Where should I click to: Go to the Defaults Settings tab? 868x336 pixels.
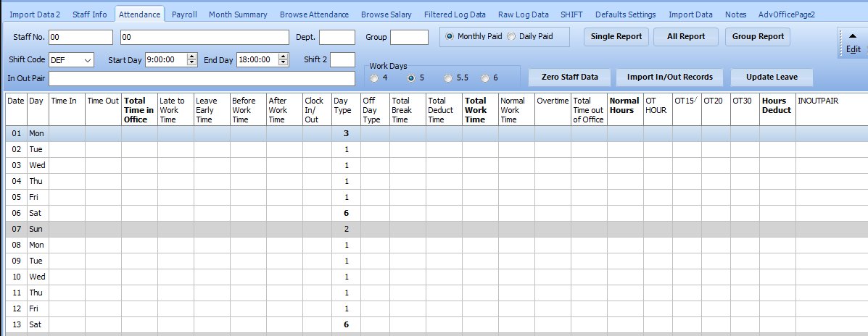click(x=625, y=14)
